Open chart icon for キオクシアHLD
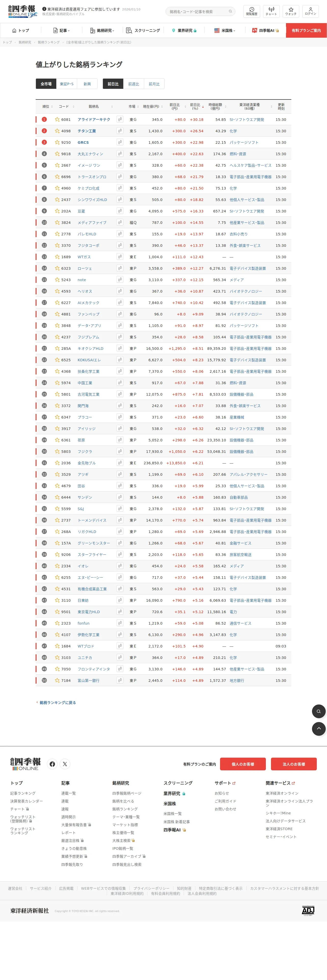Image resolution: width=327 pixels, height=980 pixels. tap(120, 349)
